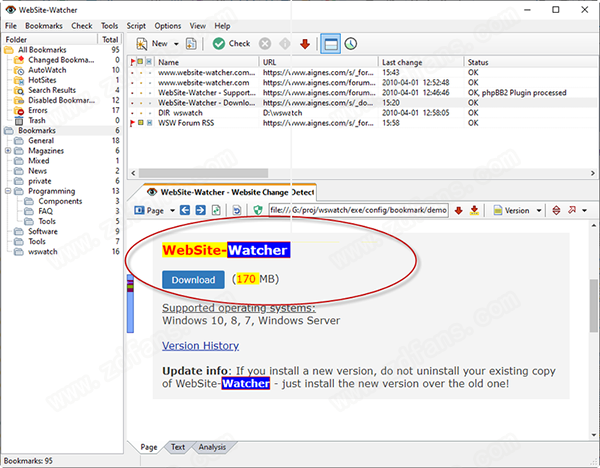Image resolution: width=600 pixels, height=468 pixels.
Task: Click the Page icon in browser toolbar
Action: tap(139, 210)
